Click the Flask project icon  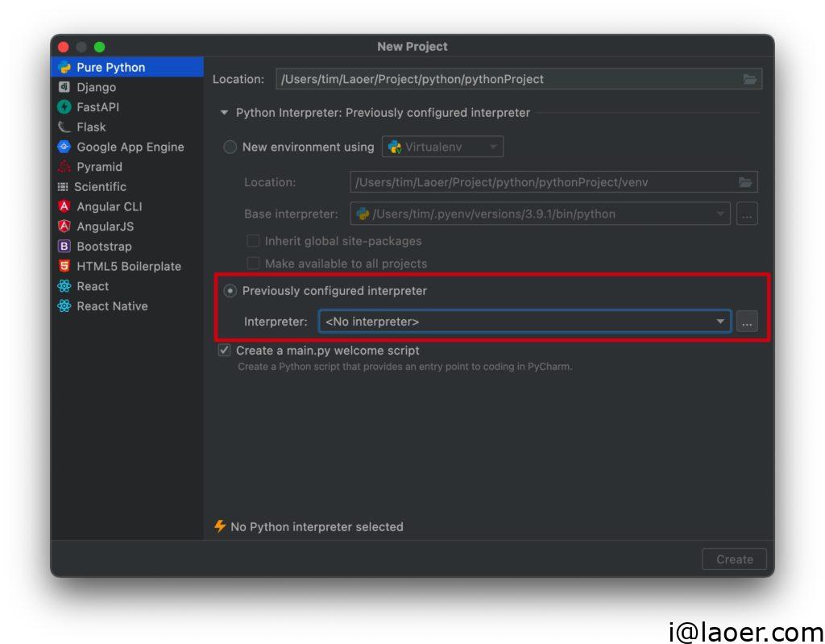click(64, 127)
